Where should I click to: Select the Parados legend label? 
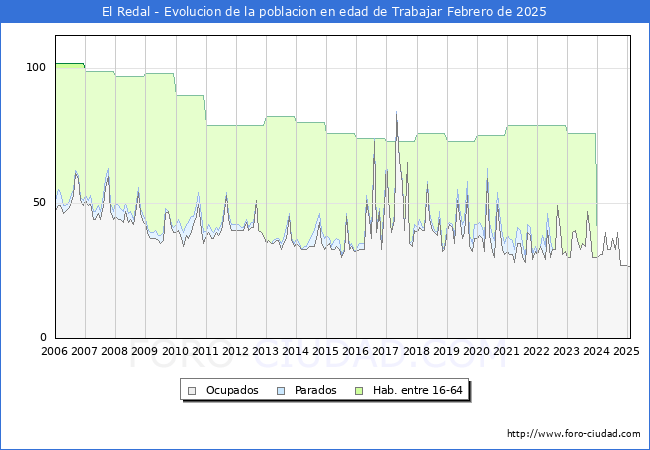click(315, 390)
